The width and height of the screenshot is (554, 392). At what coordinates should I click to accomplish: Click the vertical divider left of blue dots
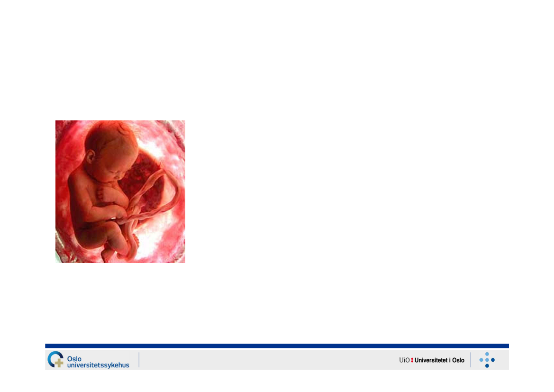coord(471,360)
